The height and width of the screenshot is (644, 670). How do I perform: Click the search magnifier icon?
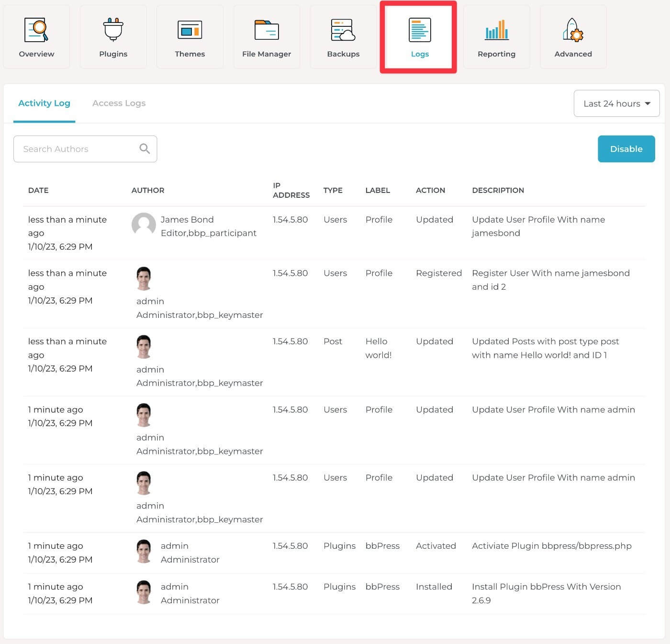[x=145, y=149]
